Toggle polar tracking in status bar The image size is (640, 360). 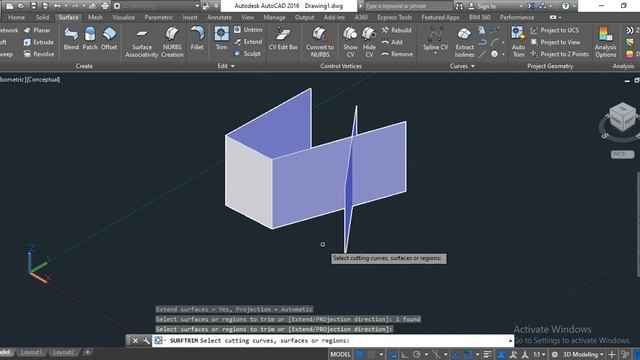416,354
